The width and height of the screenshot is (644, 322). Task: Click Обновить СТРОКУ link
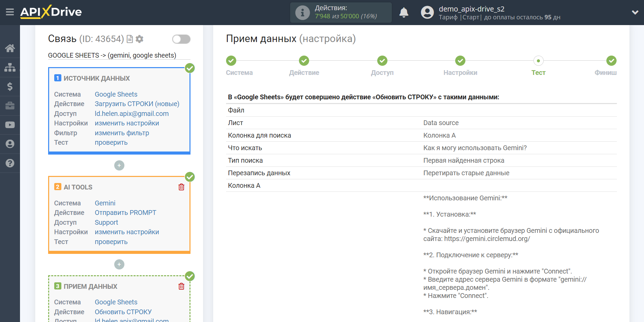[x=123, y=312]
